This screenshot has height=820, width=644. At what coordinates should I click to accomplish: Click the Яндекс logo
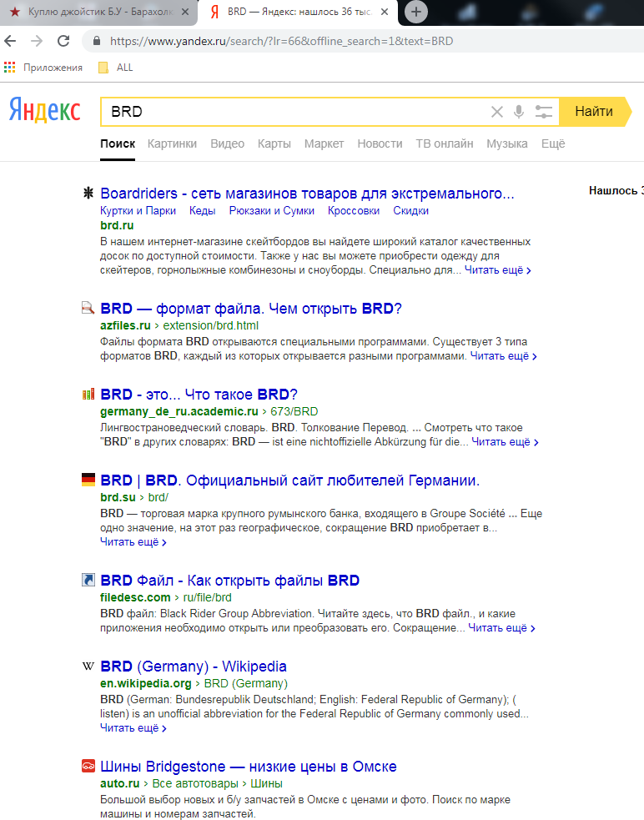(x=45, y=110)
